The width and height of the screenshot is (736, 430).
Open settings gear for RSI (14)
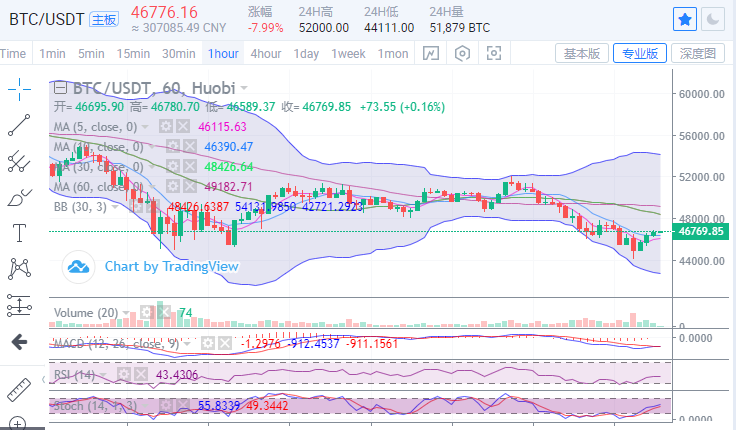tap(124, 374)
